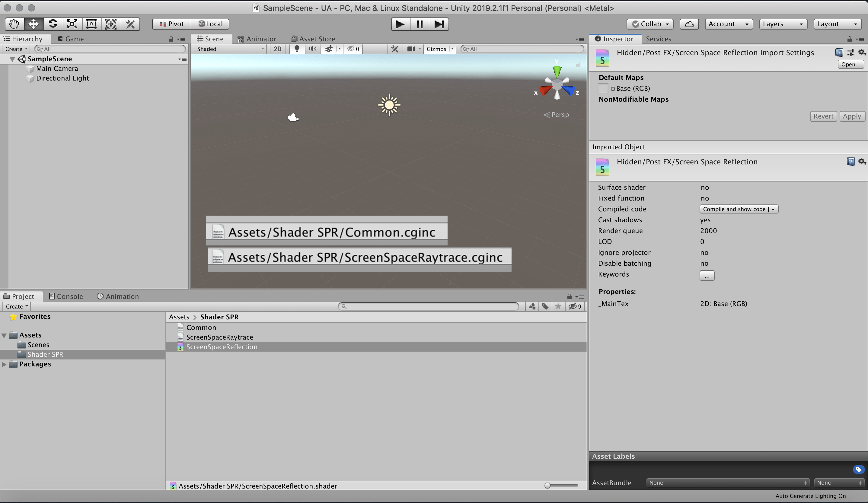
Task: Select the sun light gizmo in Scene
Action: 389,105
